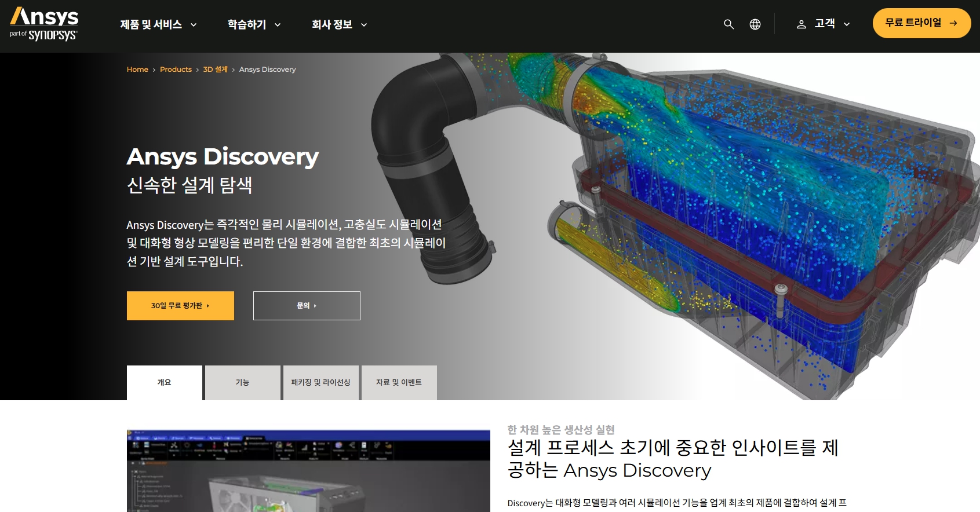Click the Ansys logo in the header
Viewport: 980px width, 512px height.
[44, 24]
